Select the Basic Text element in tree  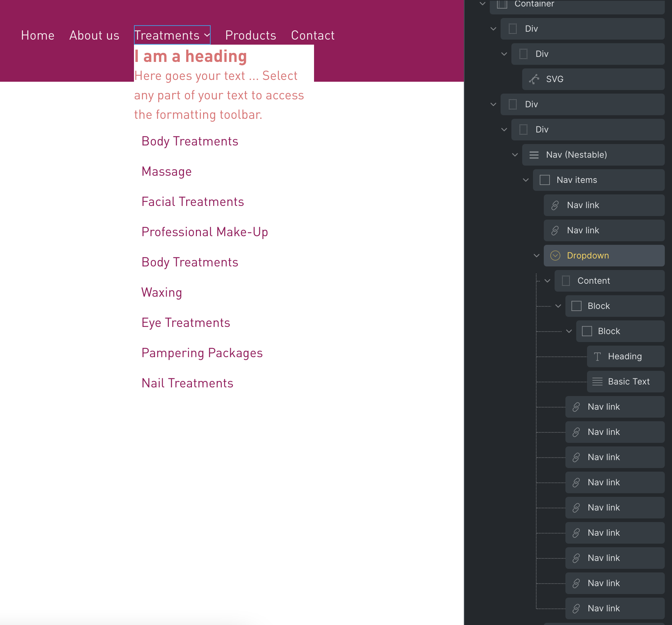click(626, 382)
